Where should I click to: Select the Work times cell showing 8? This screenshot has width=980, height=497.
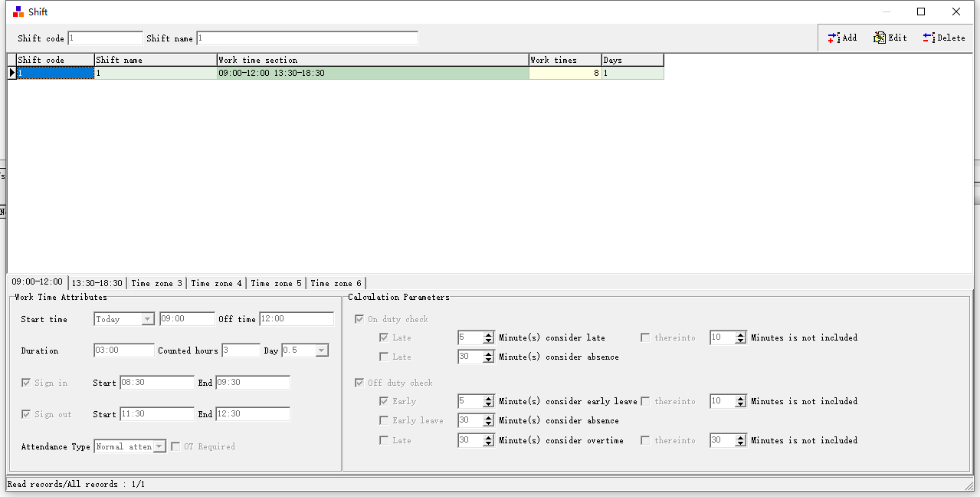(x=565, y=73)
